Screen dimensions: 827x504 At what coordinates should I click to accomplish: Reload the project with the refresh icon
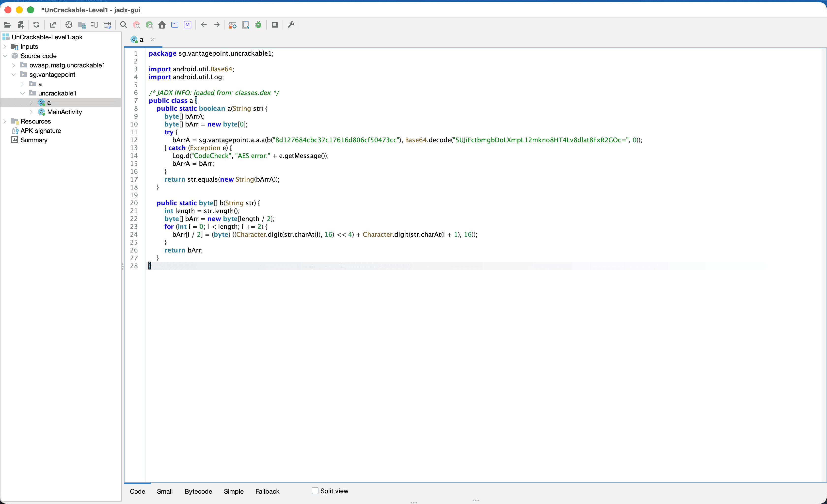[37, 25]
